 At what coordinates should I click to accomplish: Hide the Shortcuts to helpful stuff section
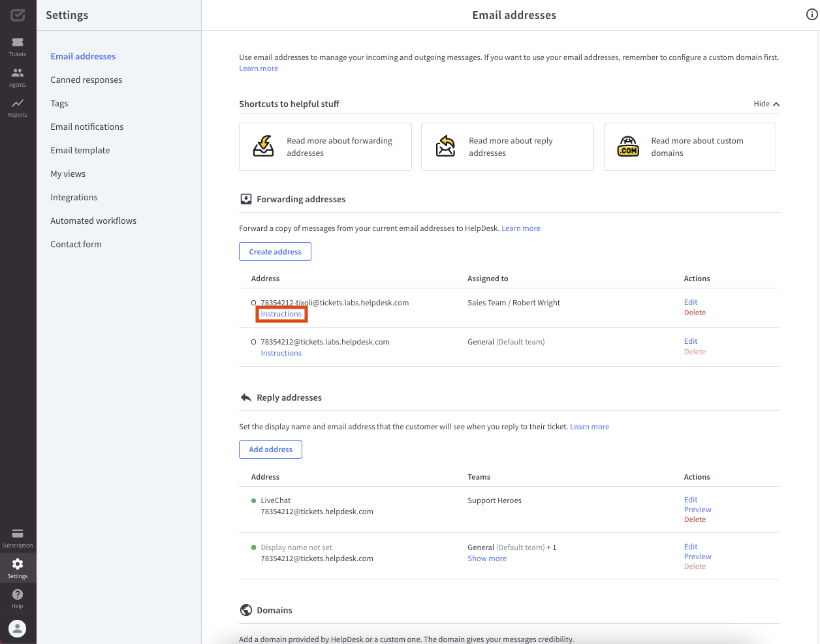coord(766,104)
